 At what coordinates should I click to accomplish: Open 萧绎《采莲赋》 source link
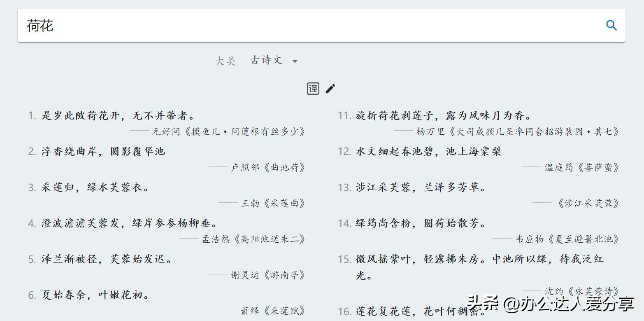click(x=270, y=311)
